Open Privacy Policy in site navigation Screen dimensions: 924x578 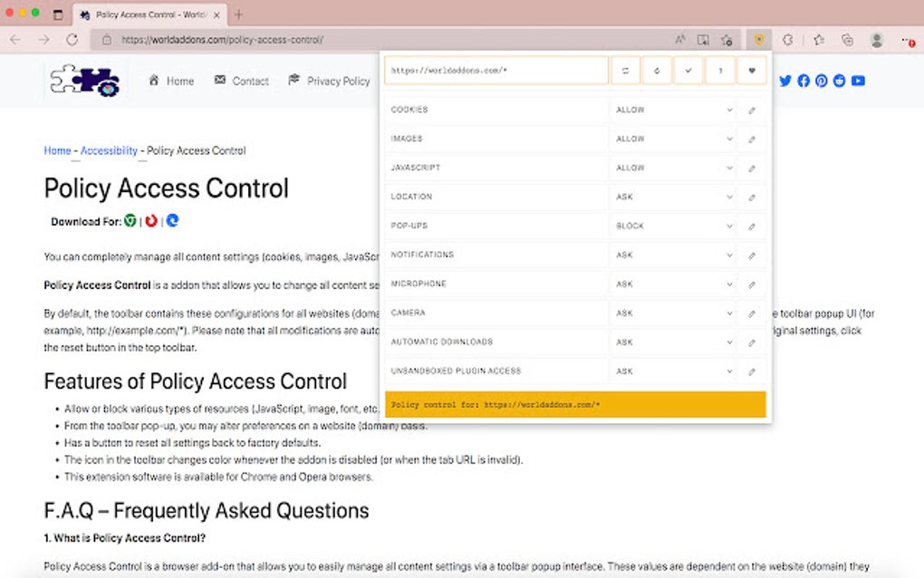click(329, 81)
